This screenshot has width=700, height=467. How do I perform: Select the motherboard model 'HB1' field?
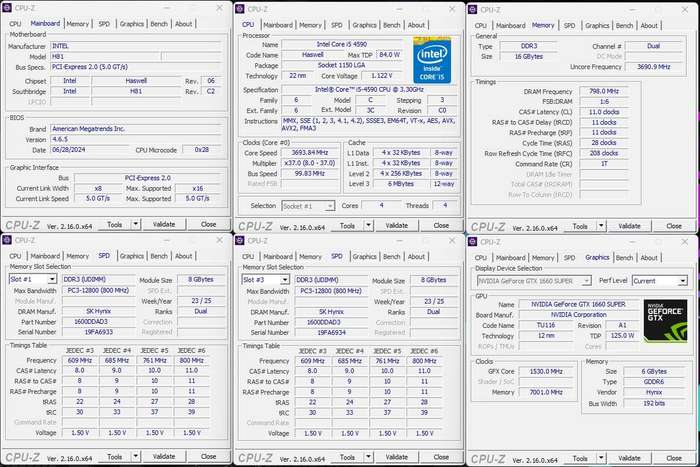tap(105, 56)
